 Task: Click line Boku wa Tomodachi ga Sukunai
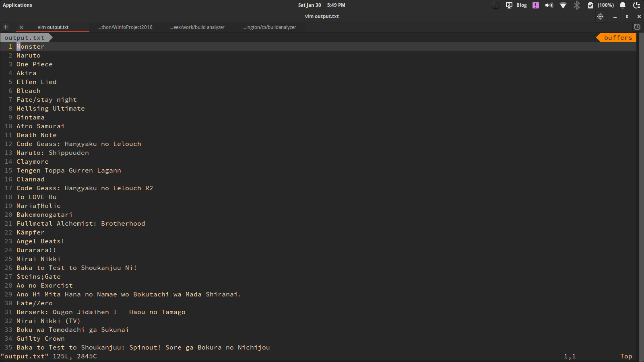click(x=73, y=330)
